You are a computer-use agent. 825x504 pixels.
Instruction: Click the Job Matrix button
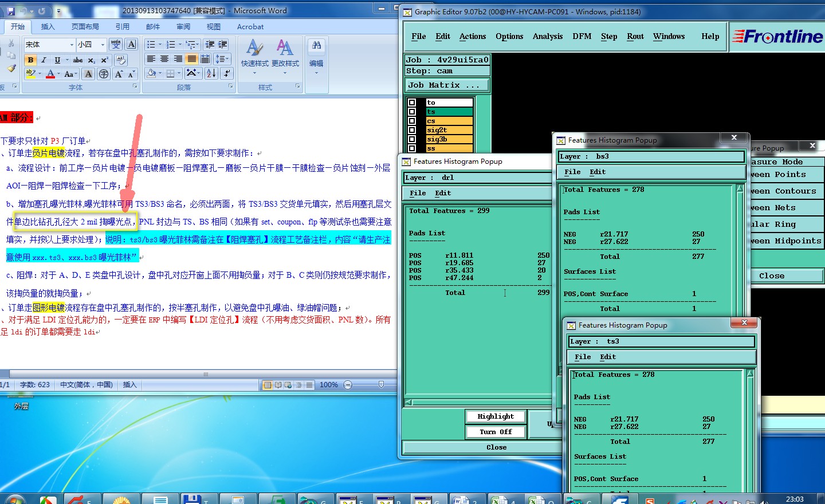(447, 85)
